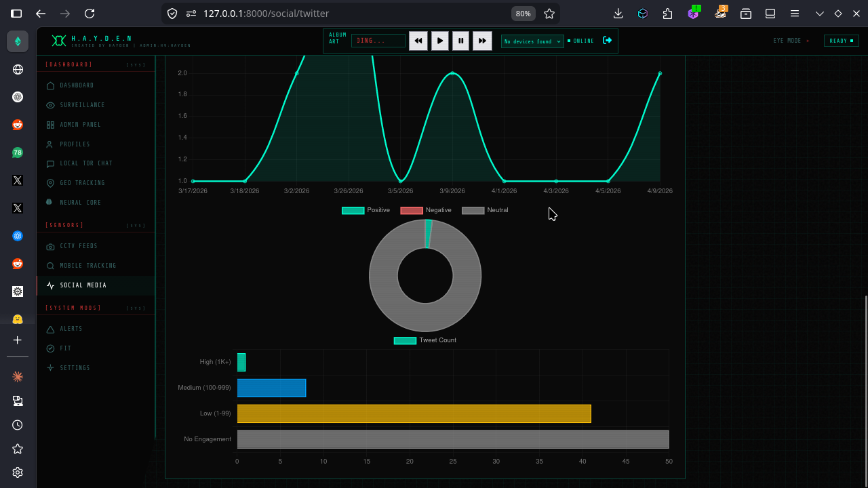Open the Ethereum pinned tab in sidebar
Viewport: 868px width, 488px height.
pos(18,41)
